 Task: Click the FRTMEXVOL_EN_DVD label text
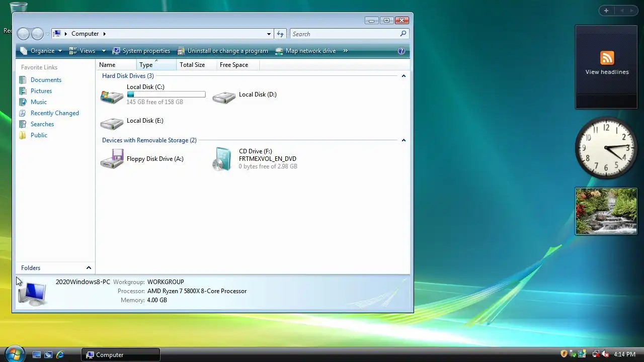point(268,159)
